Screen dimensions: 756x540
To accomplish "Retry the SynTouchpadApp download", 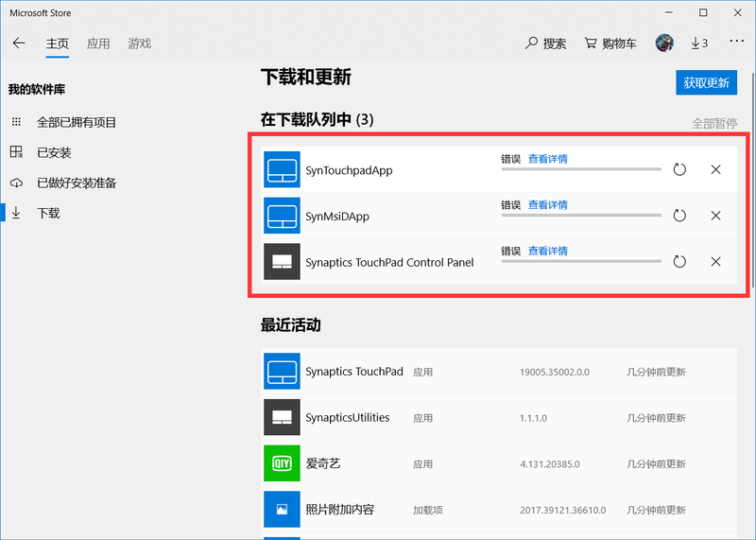I will click(x=679, y=169).
